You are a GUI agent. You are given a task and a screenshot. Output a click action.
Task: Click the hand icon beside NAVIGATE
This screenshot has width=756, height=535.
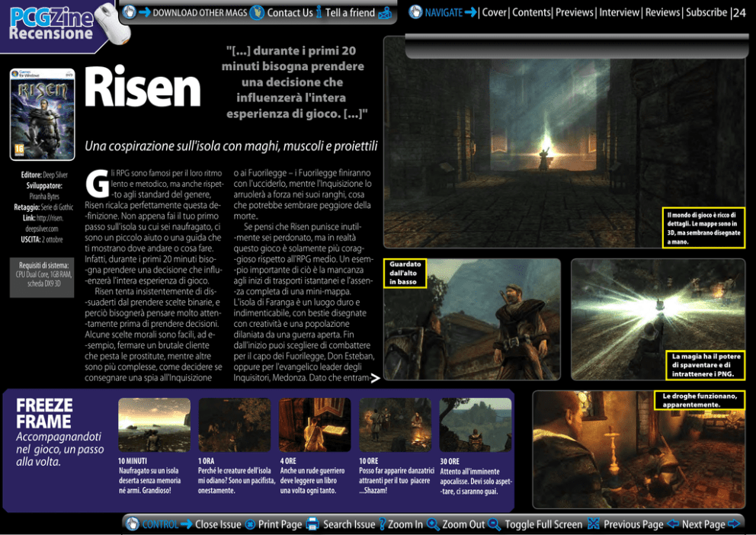coord(415,11)
